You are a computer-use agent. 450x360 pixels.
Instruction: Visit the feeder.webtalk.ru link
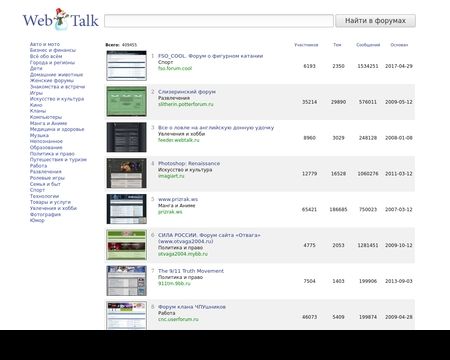click(179, 140)
